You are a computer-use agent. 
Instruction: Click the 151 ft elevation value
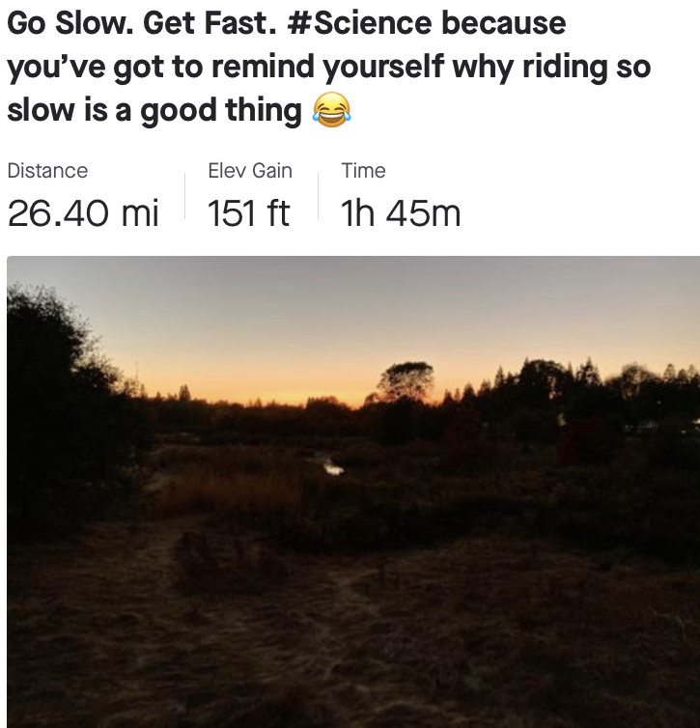coord(248,213)
